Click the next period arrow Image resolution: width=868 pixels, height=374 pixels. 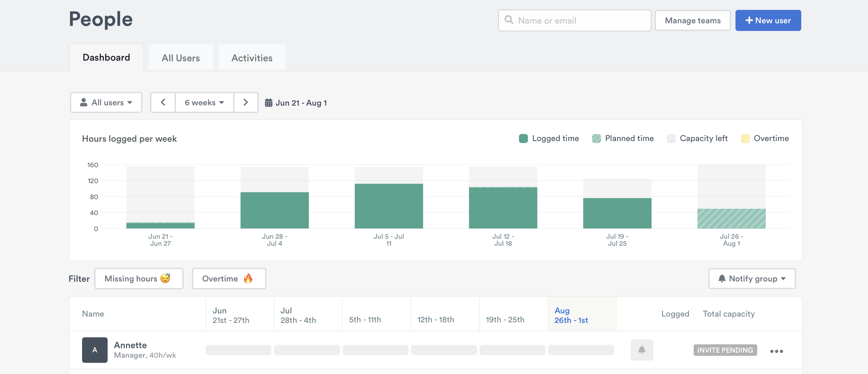[x=246, y=102]
